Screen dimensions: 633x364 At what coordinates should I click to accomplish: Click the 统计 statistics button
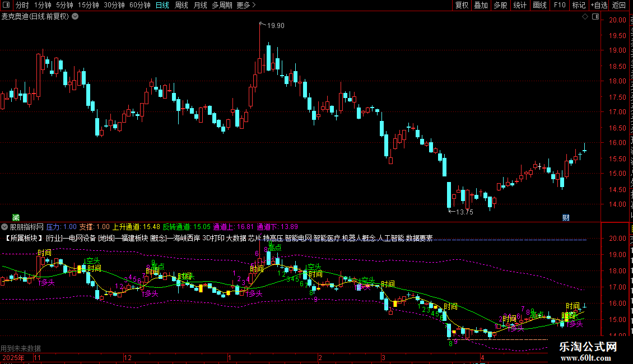520,5
